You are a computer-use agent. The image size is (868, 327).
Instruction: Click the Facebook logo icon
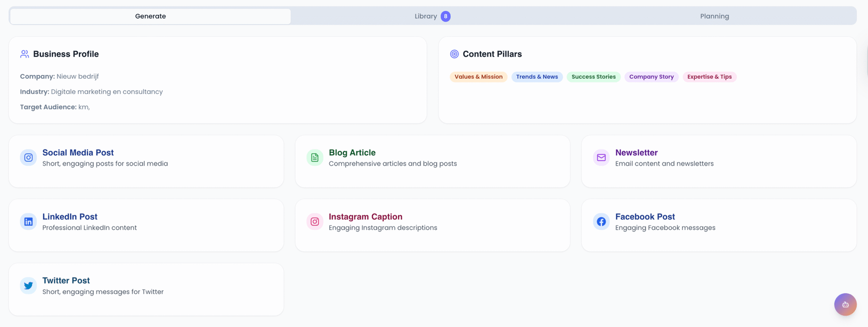[601, 222]
